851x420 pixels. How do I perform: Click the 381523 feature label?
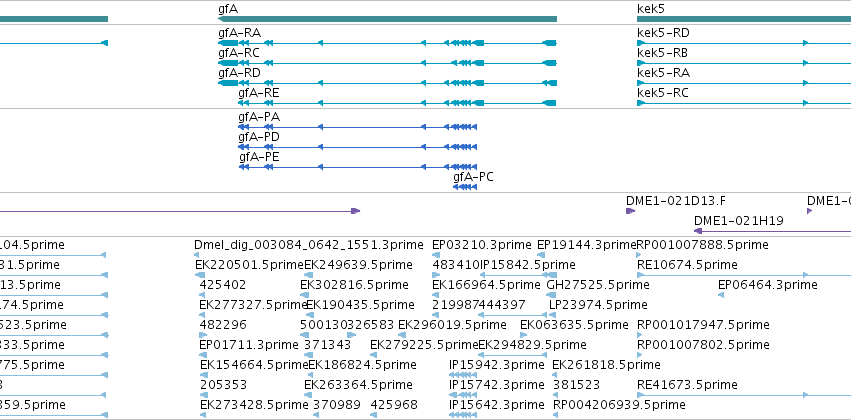576,385
